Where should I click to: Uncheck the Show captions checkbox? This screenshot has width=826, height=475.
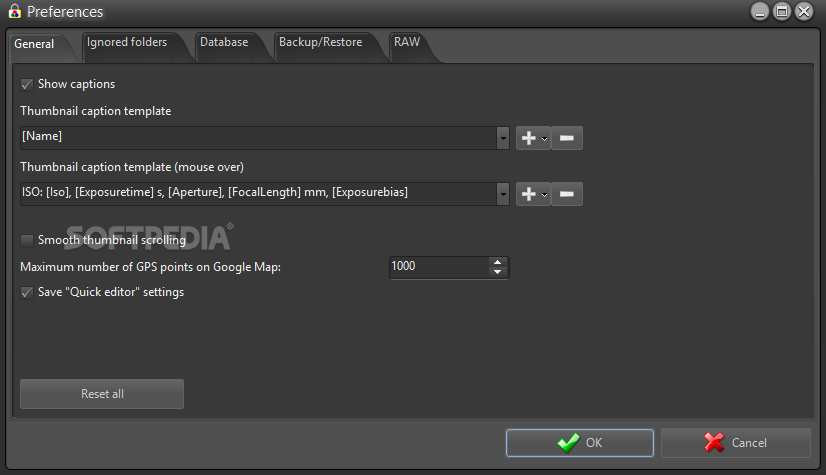point(27,84)
